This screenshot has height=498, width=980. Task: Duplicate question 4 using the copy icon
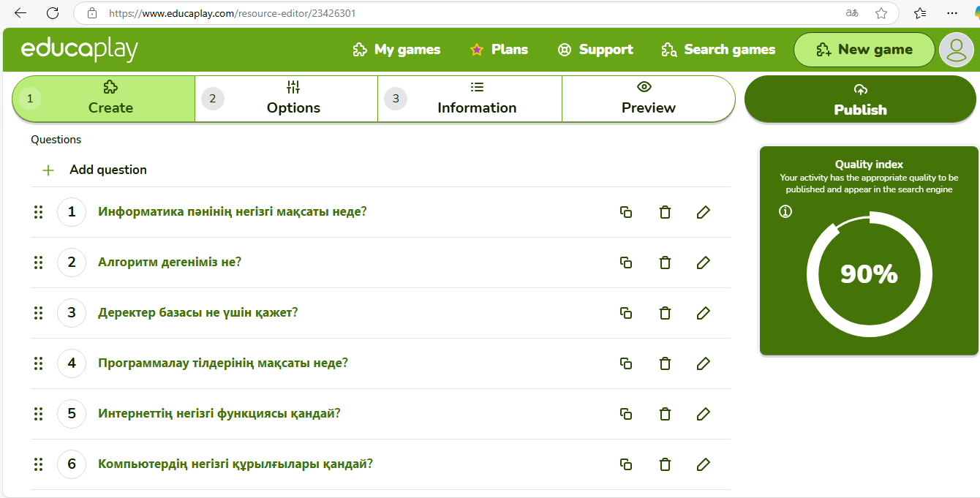point(626,363)
